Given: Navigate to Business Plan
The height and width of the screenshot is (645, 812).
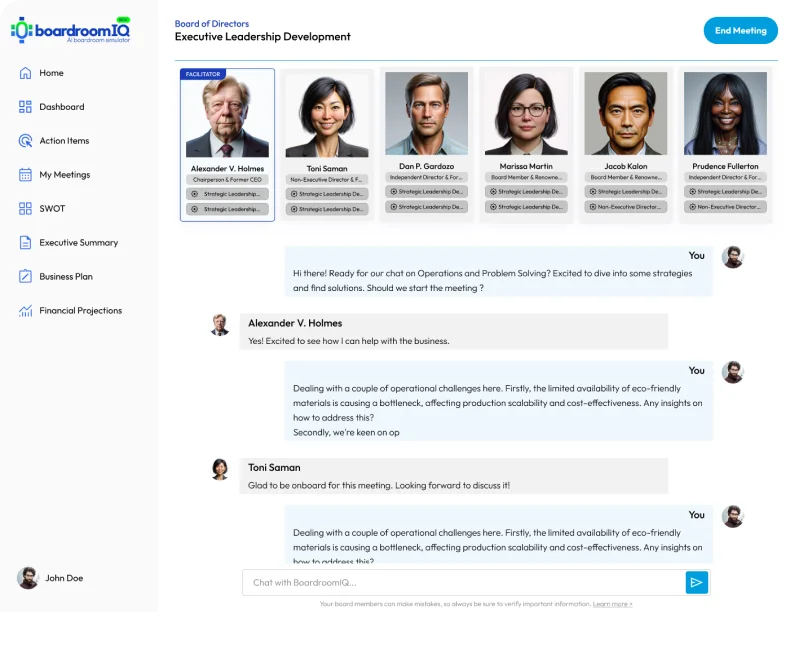Looking at the screenshot, I should [x=66, y=276].
